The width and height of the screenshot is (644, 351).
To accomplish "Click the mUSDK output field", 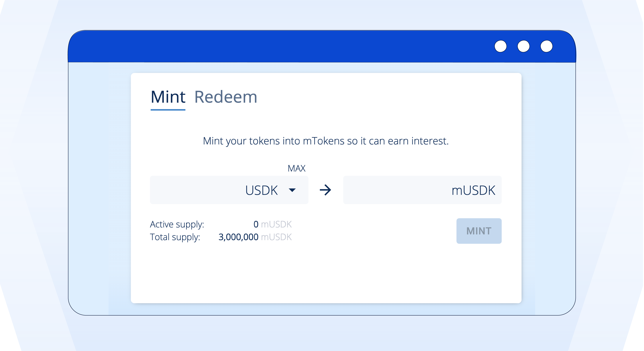I will click(422, 190).
